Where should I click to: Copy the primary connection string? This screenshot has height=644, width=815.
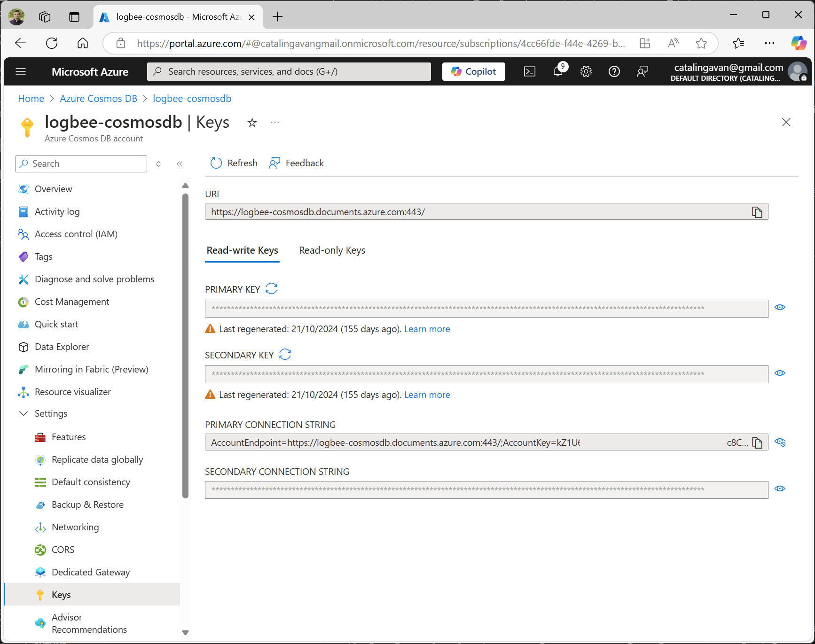click(x=757, y=442)
